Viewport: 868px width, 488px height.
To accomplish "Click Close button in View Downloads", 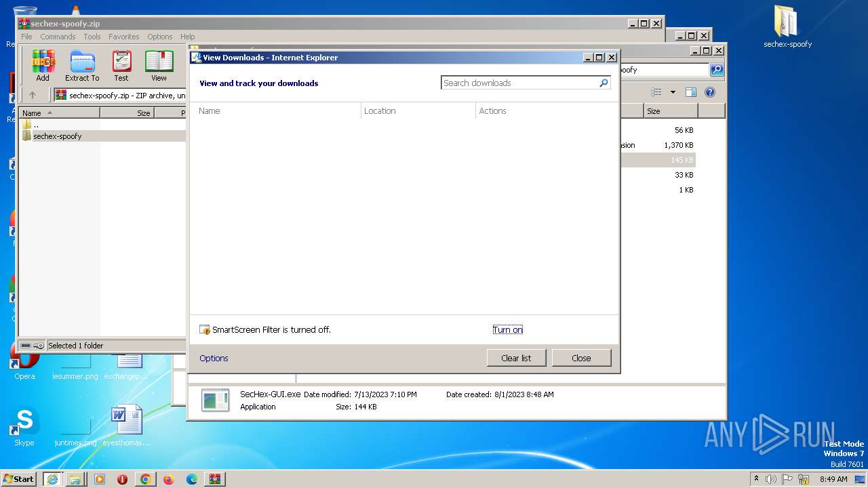I will coord(581,358).
